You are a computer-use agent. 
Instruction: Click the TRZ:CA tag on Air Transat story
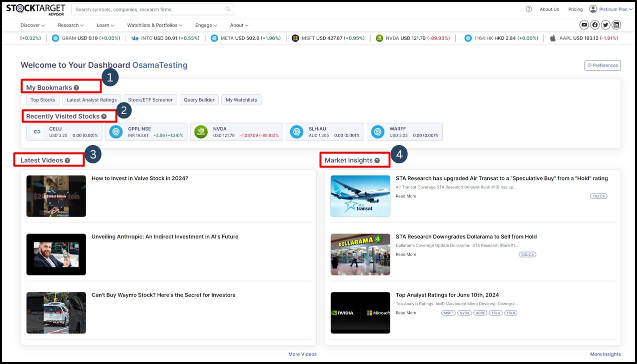point(598,196)
